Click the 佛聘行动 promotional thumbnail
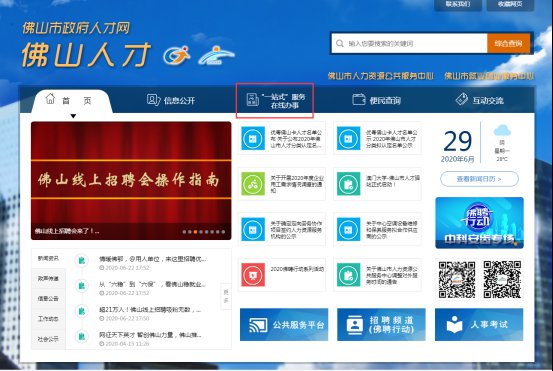 (479, 223)
